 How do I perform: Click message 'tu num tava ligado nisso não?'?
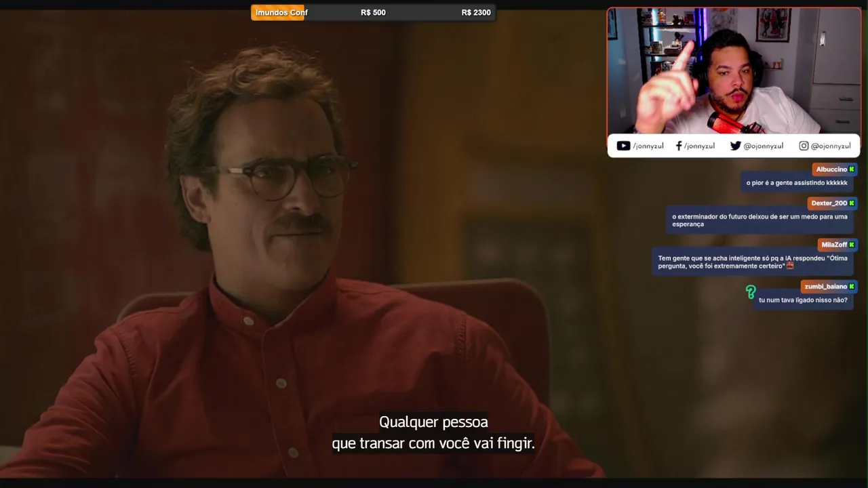tap(803, 300)
